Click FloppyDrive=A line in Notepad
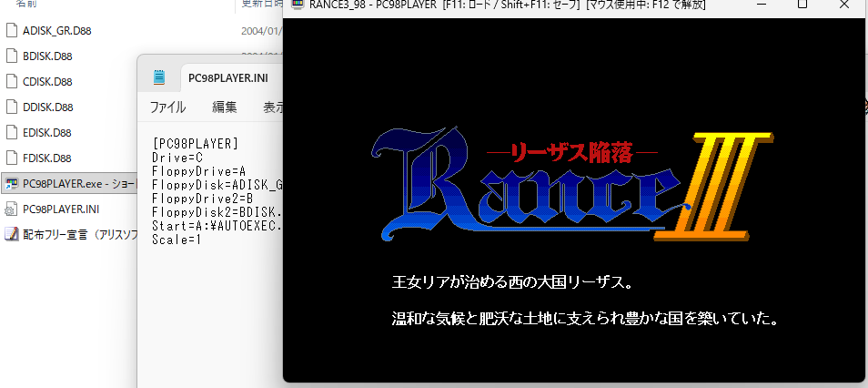868x388 pixels. [198, 170]
